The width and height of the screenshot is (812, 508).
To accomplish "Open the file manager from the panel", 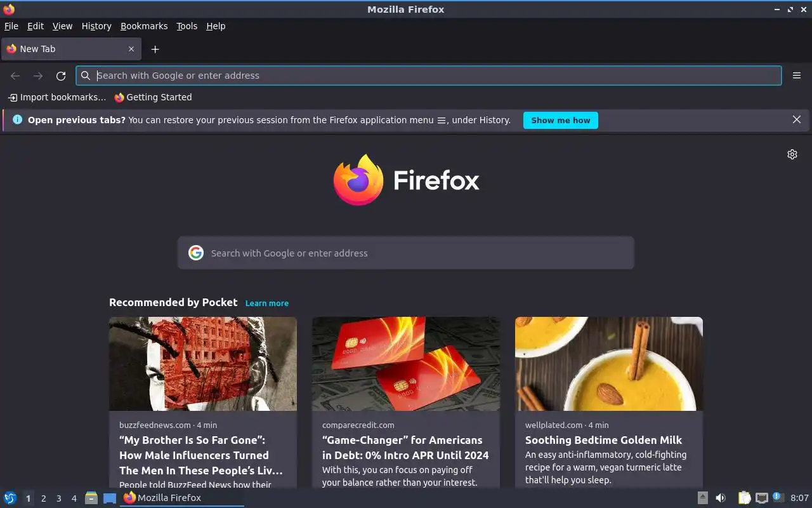I will [x=91, y=498].
